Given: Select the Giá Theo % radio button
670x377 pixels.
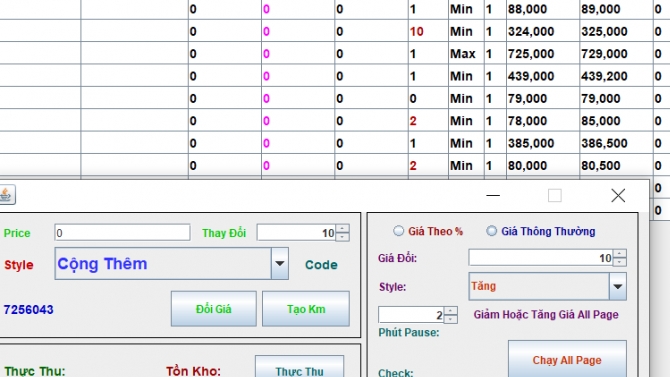Looking at the screenshot, I should click(398, 231).
